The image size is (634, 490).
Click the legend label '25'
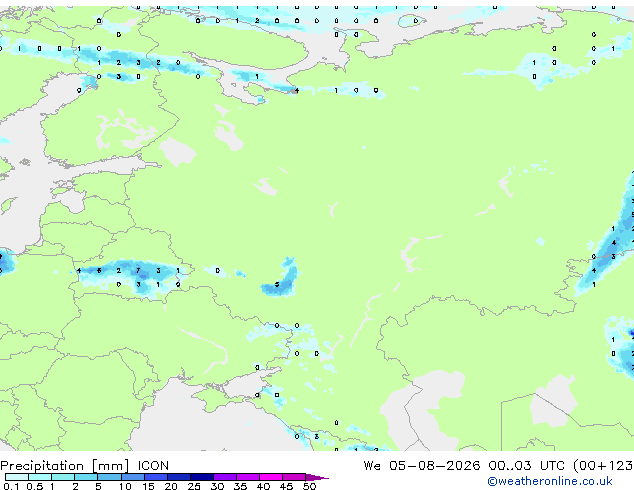tap(194, 486)
